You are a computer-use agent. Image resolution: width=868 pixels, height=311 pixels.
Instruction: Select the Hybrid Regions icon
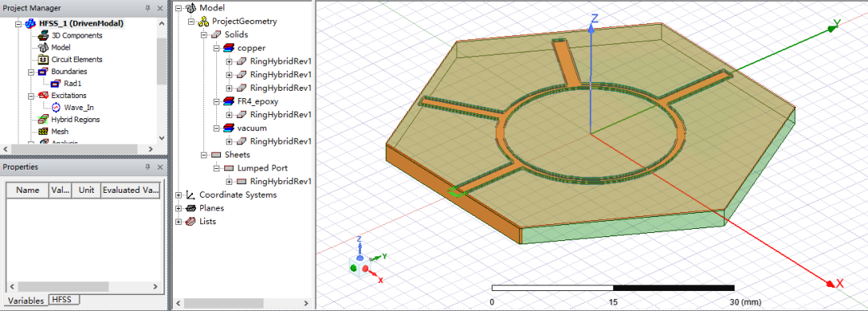[x=43, y=120]
